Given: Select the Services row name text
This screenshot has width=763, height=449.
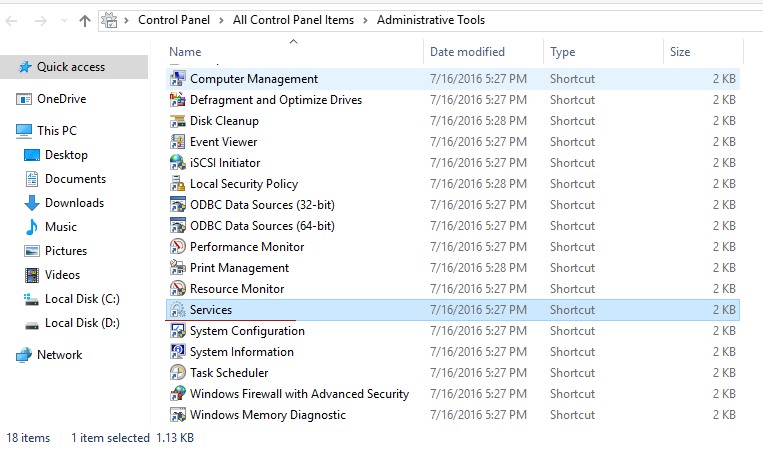Looking at the screenshot, I should [211, 310].
